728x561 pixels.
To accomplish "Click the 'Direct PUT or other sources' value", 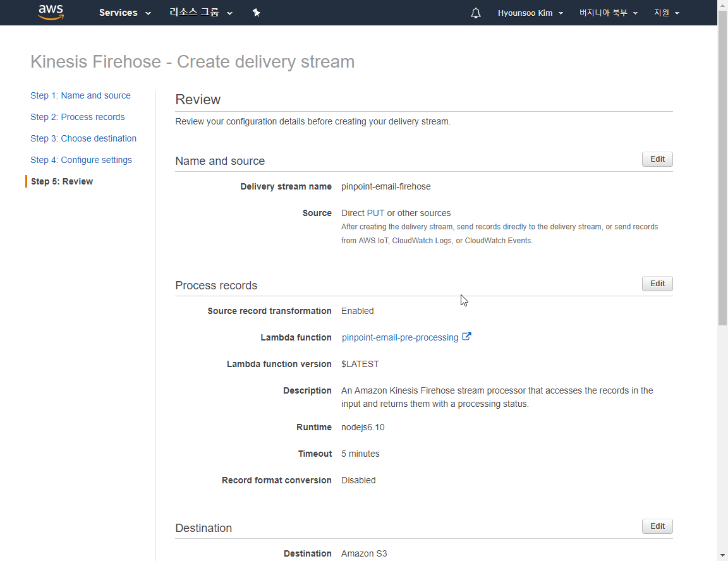I will point(396,213).
